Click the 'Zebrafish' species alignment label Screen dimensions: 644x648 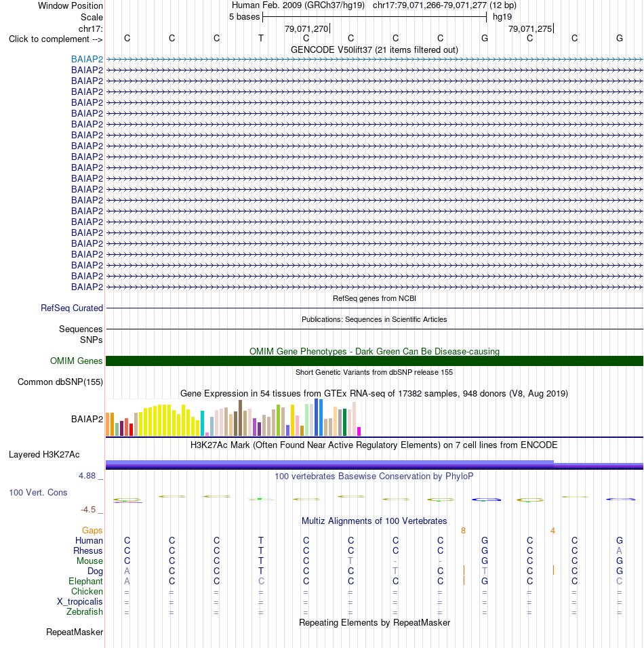[85, 612]
